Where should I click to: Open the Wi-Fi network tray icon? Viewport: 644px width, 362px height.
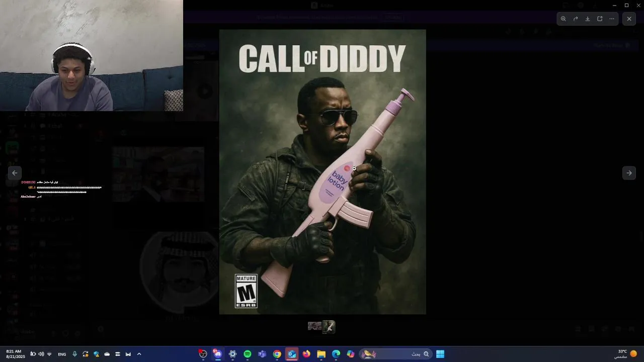pyautogui.click(x=49, y=354)
